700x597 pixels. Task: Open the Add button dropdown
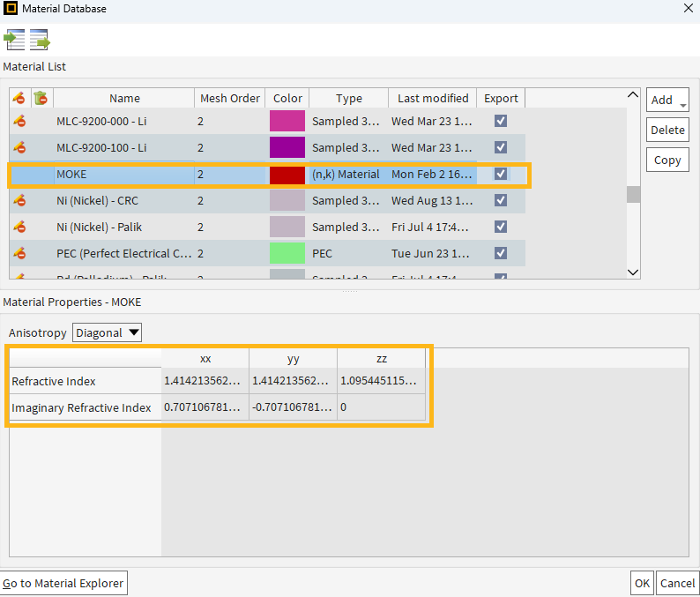pos(682,105)
